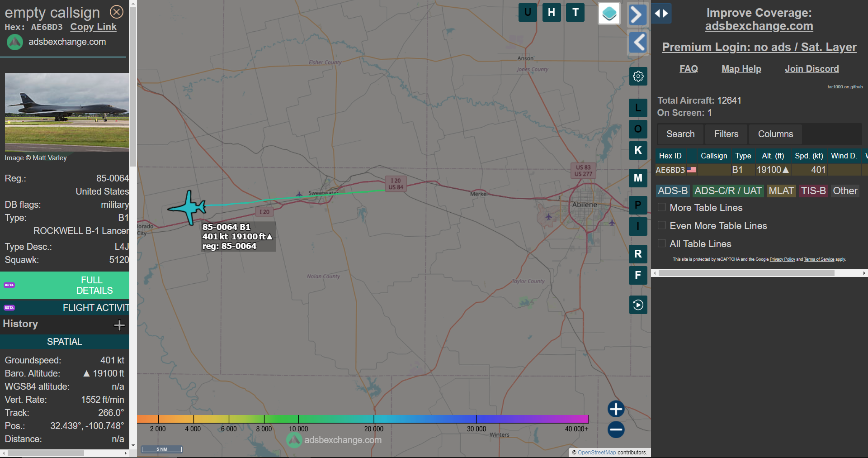Toggle MLAT source filter
The image size is (868, 458).
(x=781, y=191)
